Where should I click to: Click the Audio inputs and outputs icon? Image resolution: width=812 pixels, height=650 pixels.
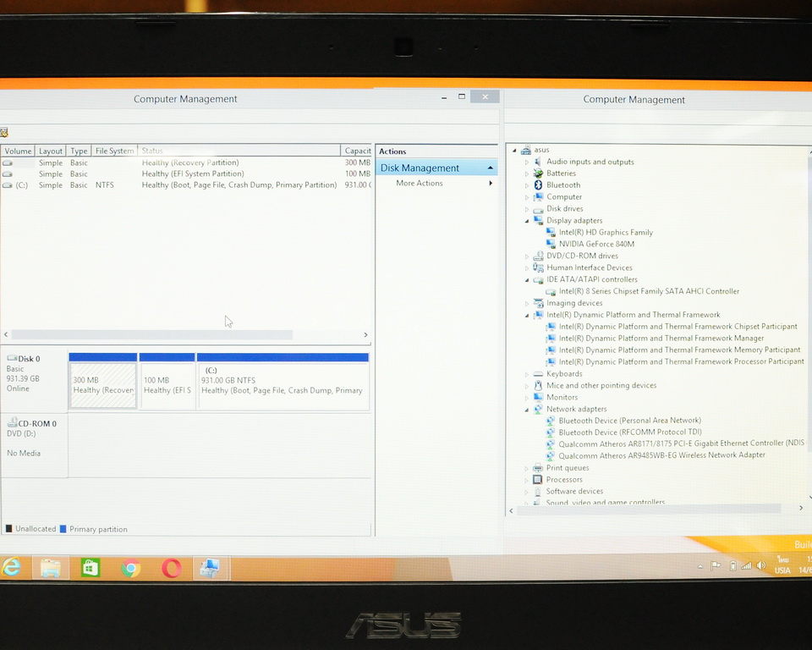click(x=538, y=162)
